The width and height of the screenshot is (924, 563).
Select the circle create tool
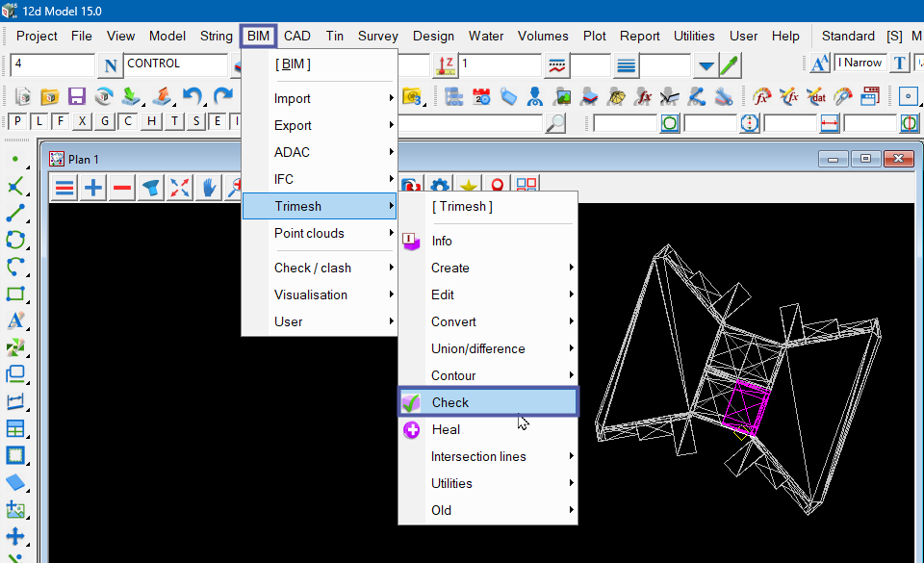tap(15, 240)
